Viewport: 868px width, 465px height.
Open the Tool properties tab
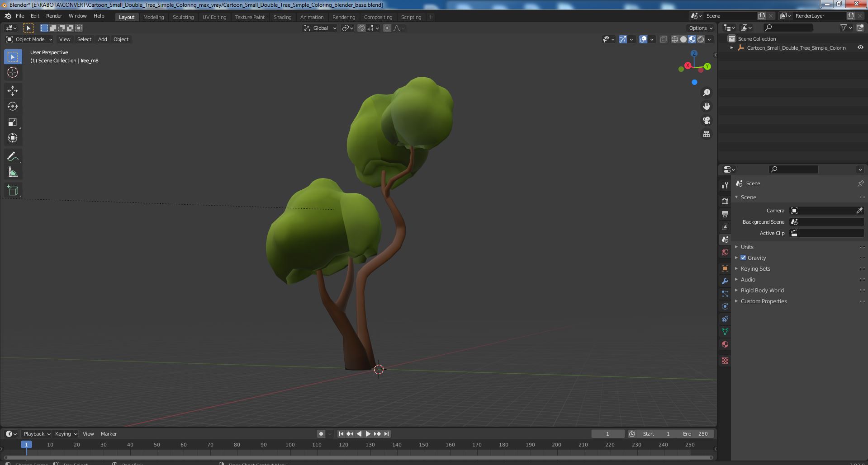725,185
